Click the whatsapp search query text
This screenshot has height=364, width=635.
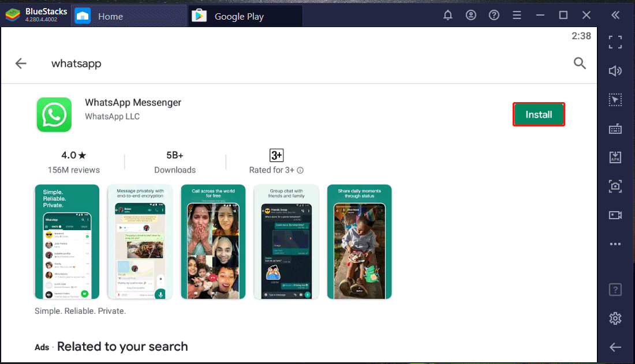[76, 63]
